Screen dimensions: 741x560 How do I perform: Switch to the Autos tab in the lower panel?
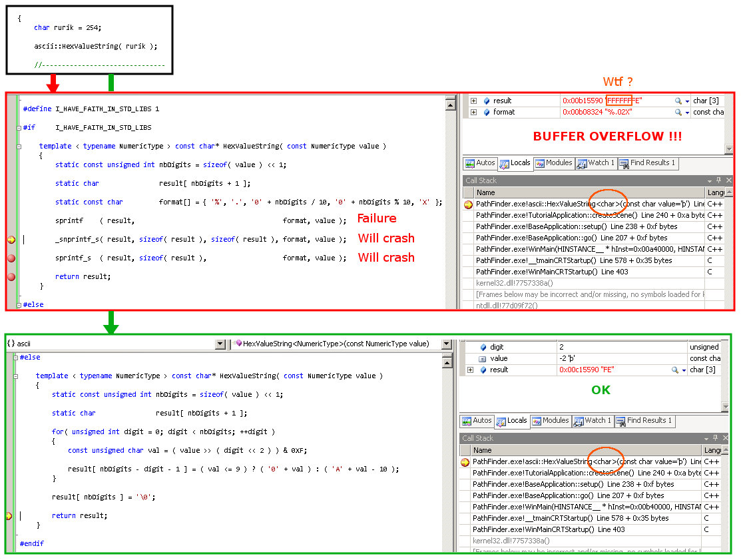pyautogui.click(x=477, y=421)
